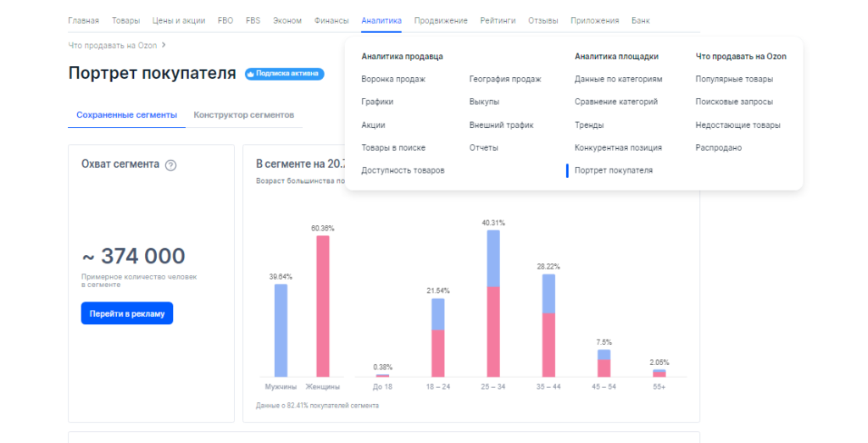Choose Портрет покупателя menu entry
The height and width of the screenshot is (443, 868).
pyautogui.click(x=613, y=170)
